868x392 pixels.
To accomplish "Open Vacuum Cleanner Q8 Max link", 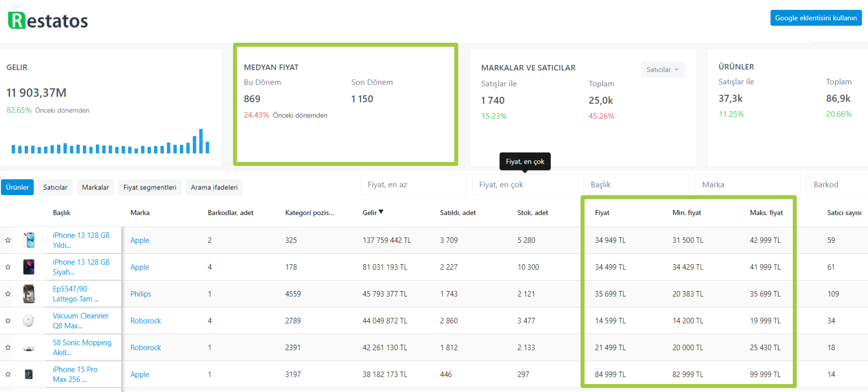I will tap(81, 320).
